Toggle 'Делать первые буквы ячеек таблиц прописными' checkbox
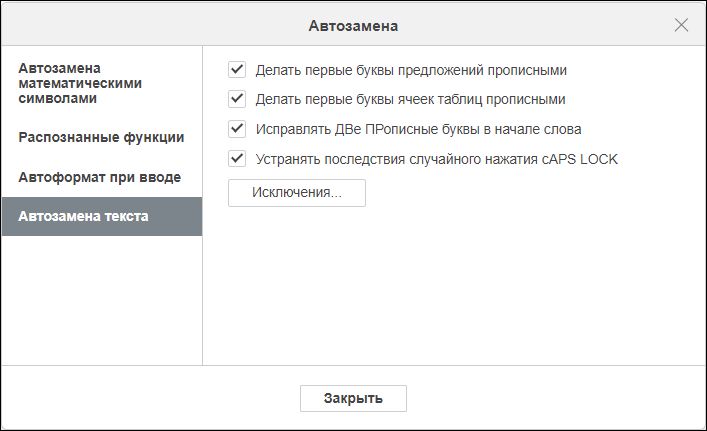This screenshot has height=431, width=707. point(237,99)
